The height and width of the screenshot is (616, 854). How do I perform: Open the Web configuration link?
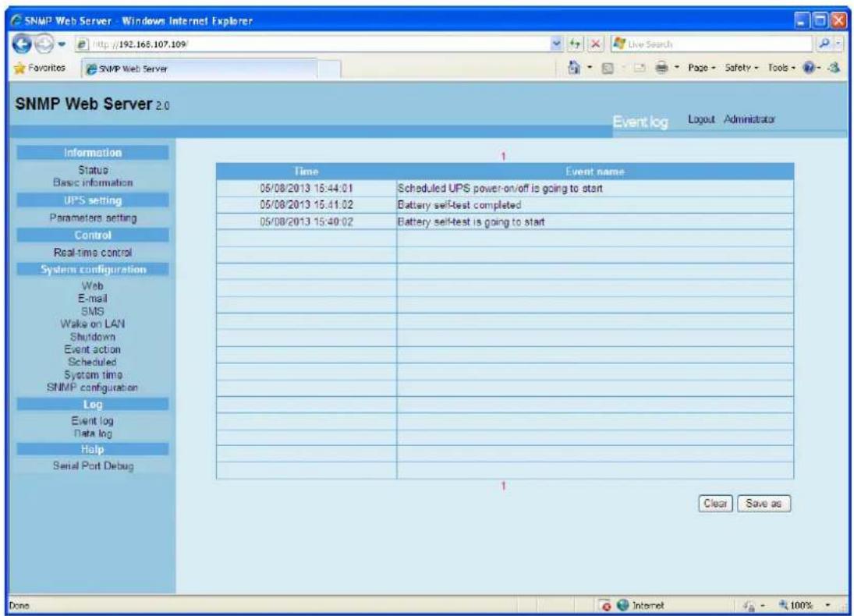pyautogui.click(x=93, y=286)
